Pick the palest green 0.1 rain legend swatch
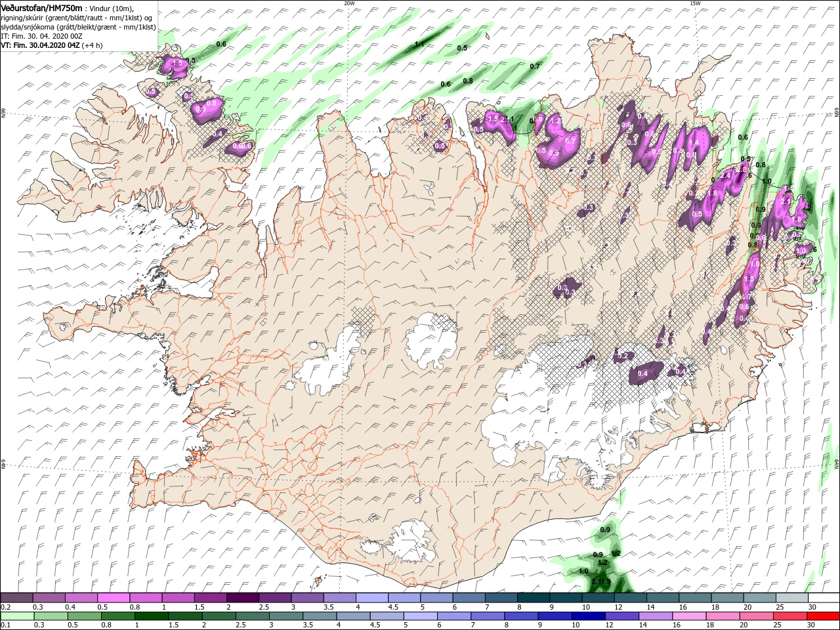The width and height of the screenshot is (840, 630). point(17,616)
